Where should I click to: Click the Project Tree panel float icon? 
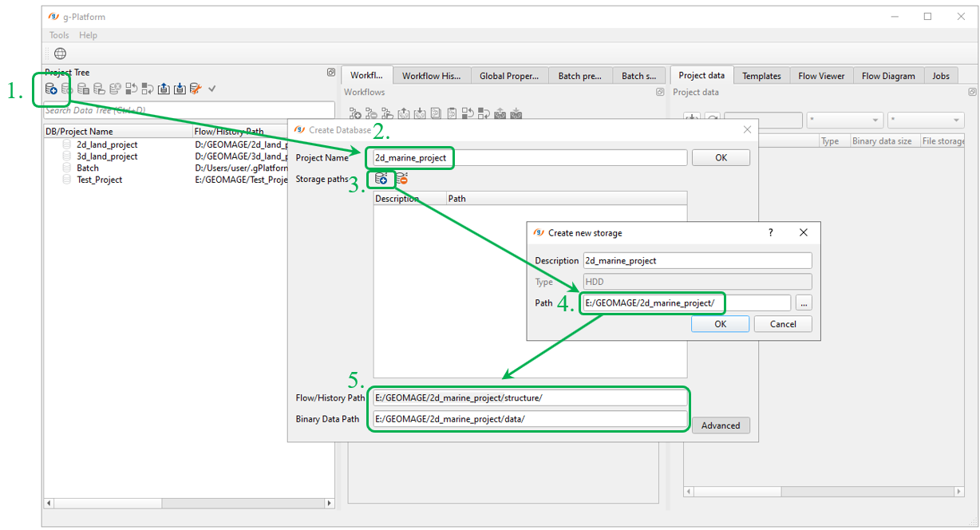[331, 73]
